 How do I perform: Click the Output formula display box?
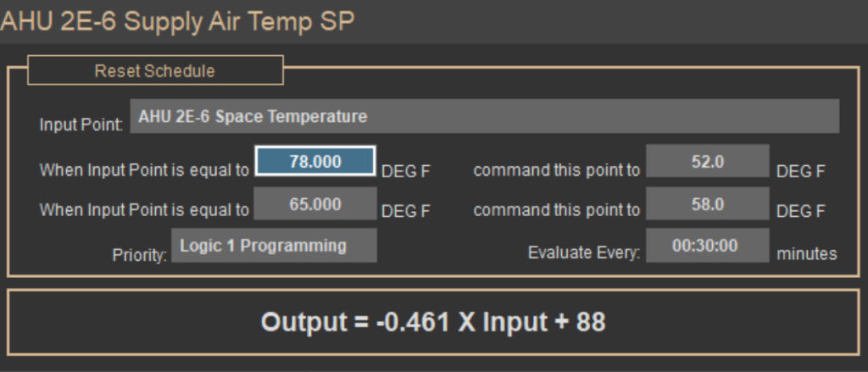point(433,322)
